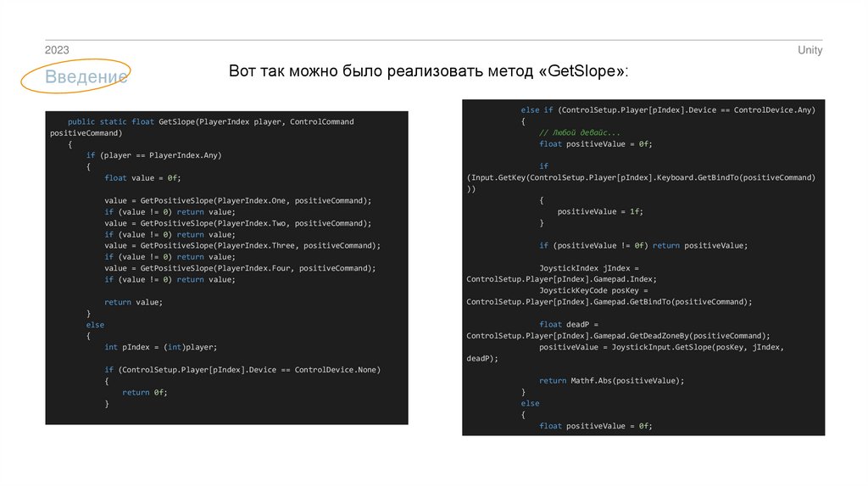Click the slide title mentioning «GetSlope»
This screenshot has width=868, height=487.
coord(429,71)
